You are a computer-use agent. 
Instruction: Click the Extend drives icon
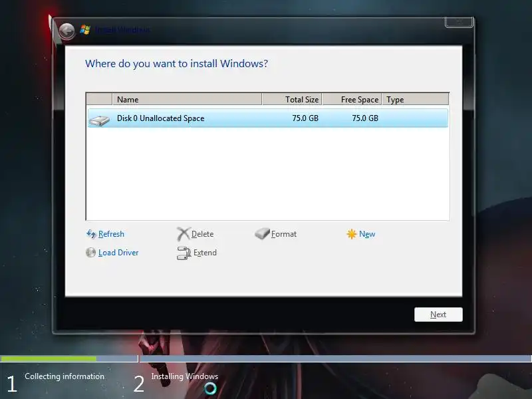click(x=184, y=253)
